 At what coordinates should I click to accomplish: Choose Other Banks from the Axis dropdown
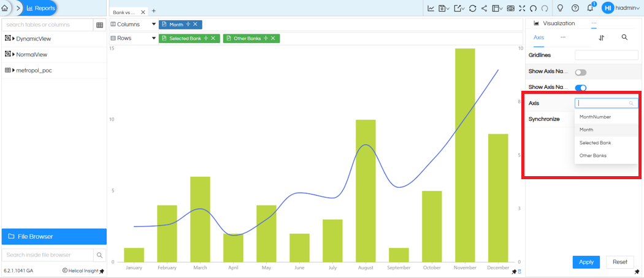606,155
